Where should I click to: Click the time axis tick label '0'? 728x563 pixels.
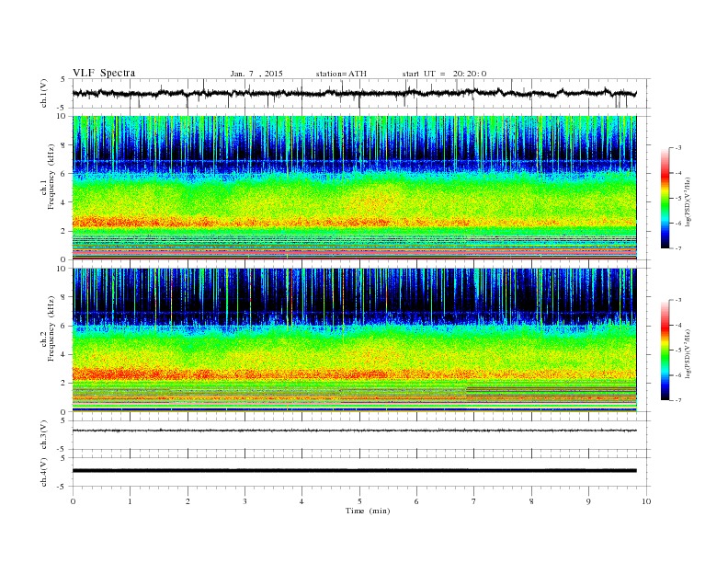[73, 501]
